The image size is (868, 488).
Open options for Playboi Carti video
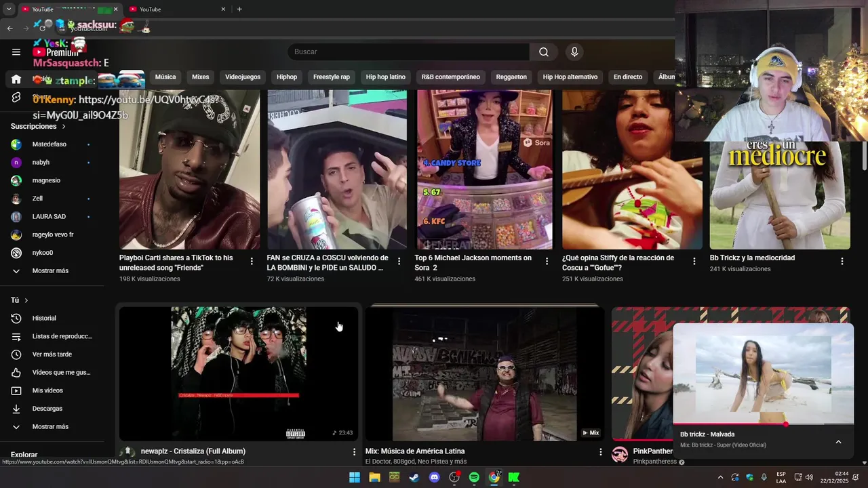(x=252, y=261)
